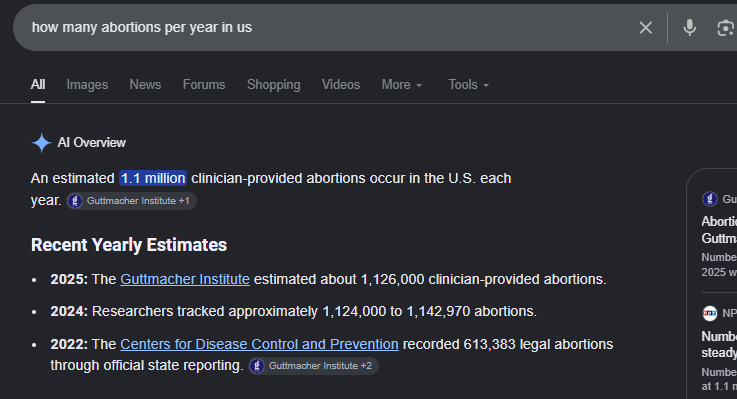Screen dimensions: 737x399
Task: Click the 2022 bold year label
Action: [x=69, y=344]
